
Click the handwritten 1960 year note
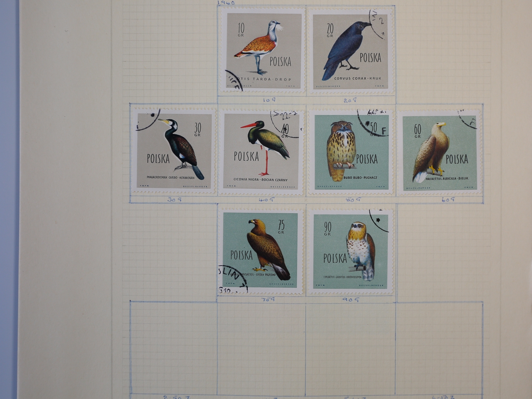(227, 2)
